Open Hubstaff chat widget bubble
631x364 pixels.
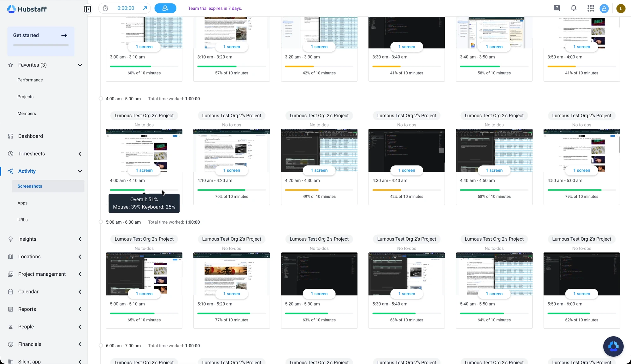pos(613,346)
